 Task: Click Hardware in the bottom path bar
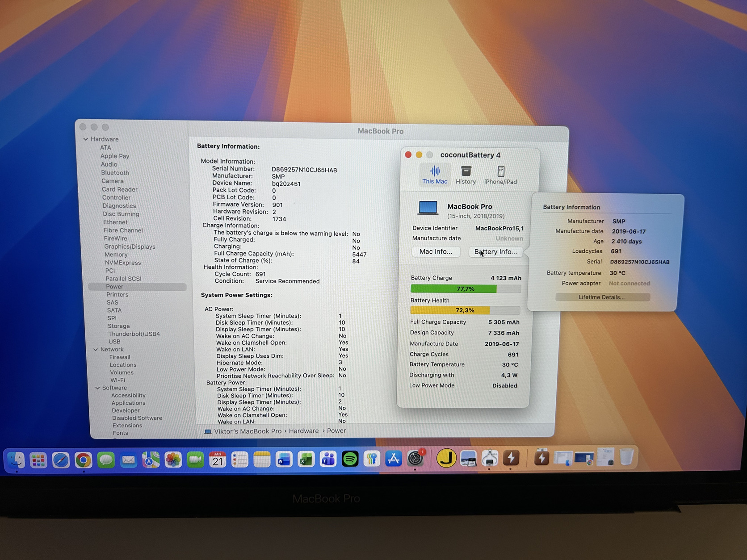[x=304, y=431]
